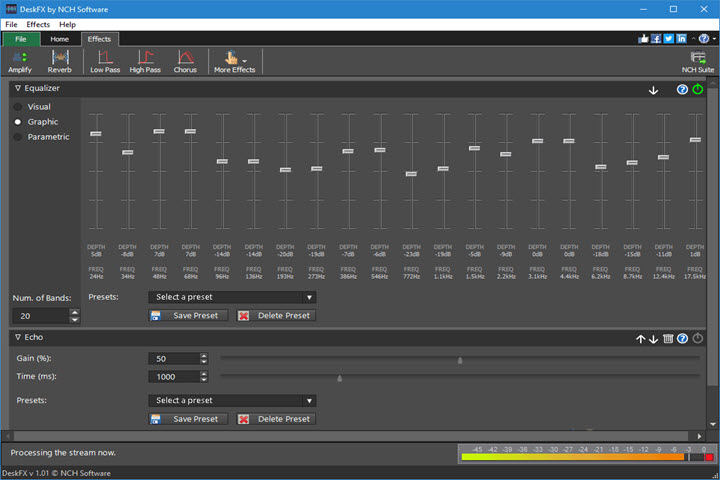Switch to the Home tab
The image size is (720, 480).
(x=60, y=39)
